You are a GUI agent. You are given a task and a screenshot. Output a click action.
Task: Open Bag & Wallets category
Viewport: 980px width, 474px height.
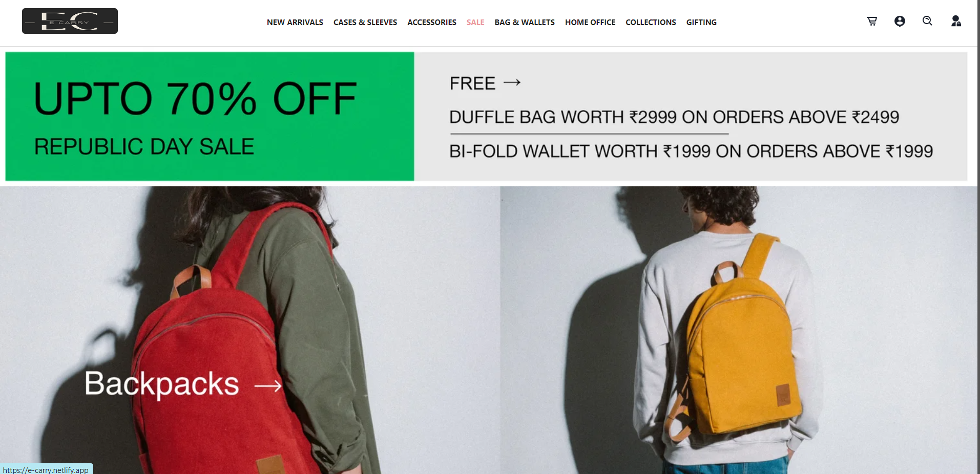point(525,23)
